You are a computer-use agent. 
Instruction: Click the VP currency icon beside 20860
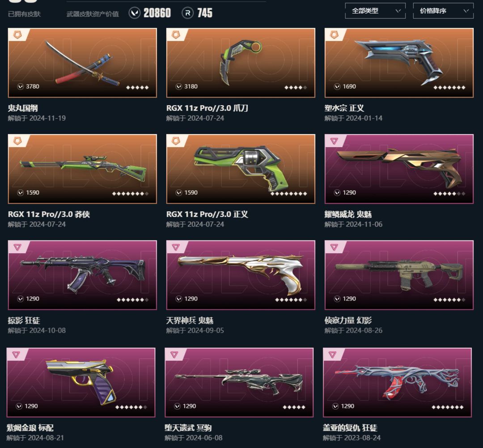135,13
